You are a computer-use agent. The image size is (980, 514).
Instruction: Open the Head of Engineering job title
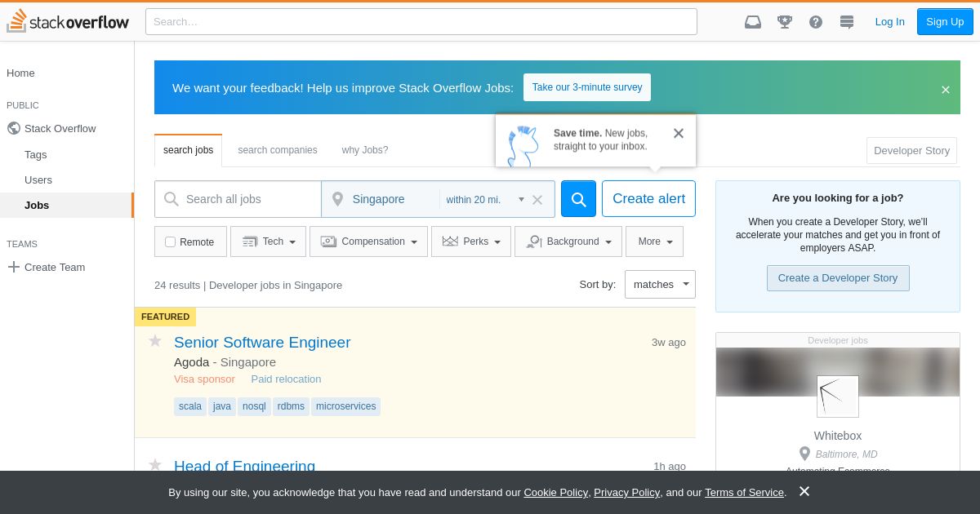244,466
